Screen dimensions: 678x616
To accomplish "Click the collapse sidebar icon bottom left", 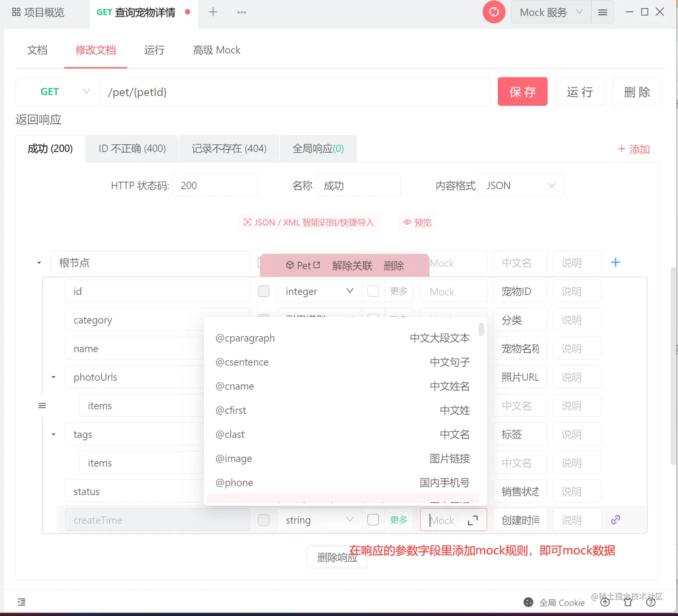I will pyautogui.click(x=21, y=602).
